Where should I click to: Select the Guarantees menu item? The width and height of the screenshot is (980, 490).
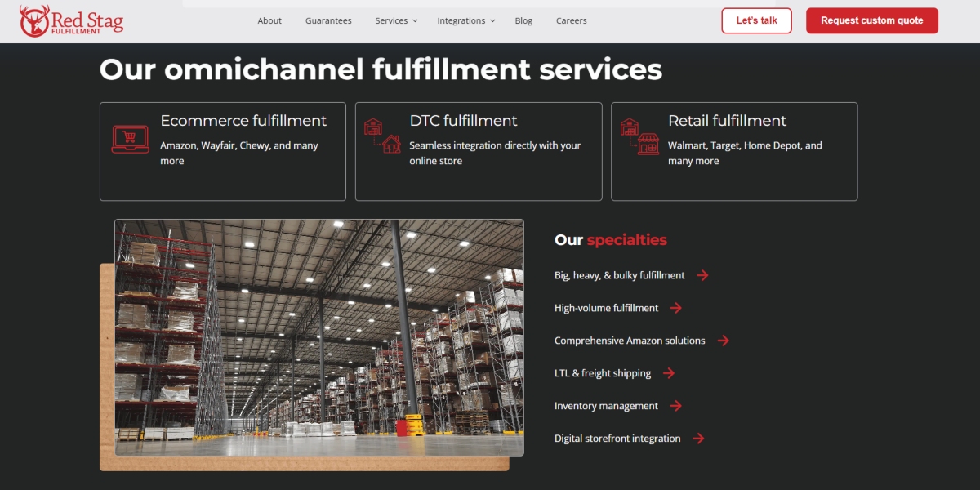328,20
